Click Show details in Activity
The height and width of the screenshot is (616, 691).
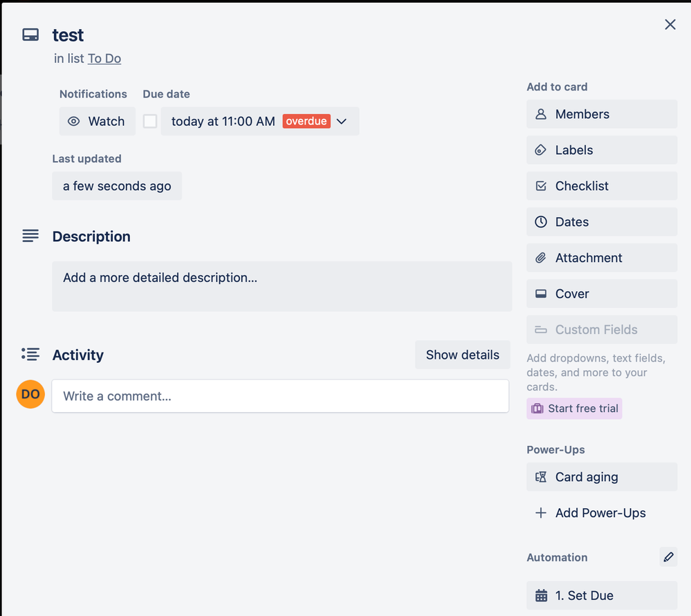click(x=462, y=355)
